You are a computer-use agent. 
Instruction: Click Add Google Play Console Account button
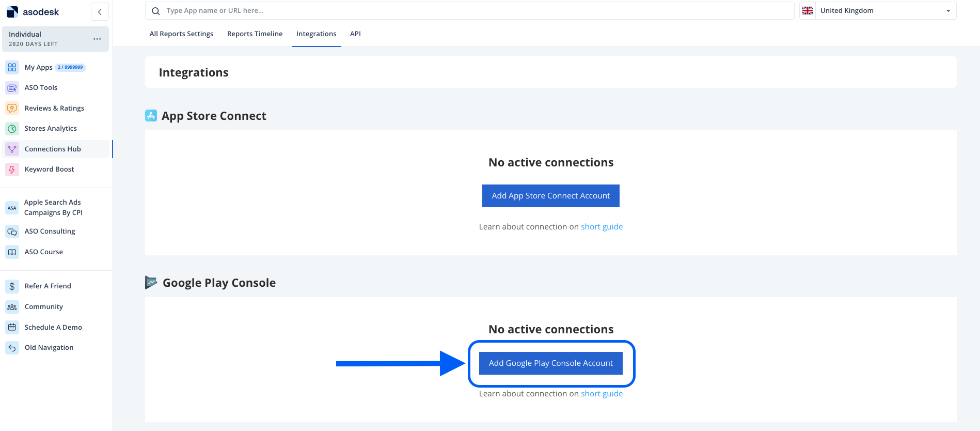tap(550, 363)
